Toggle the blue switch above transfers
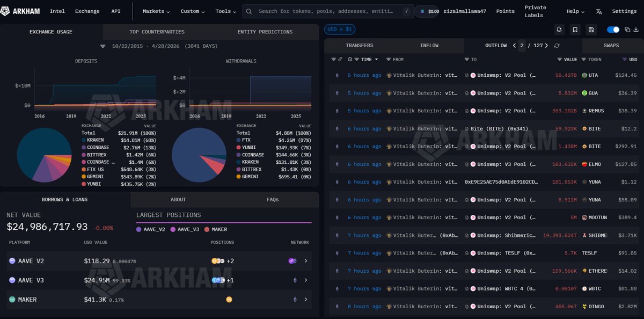The height and width of the screenshot is (319, 644). coord(613,30)
